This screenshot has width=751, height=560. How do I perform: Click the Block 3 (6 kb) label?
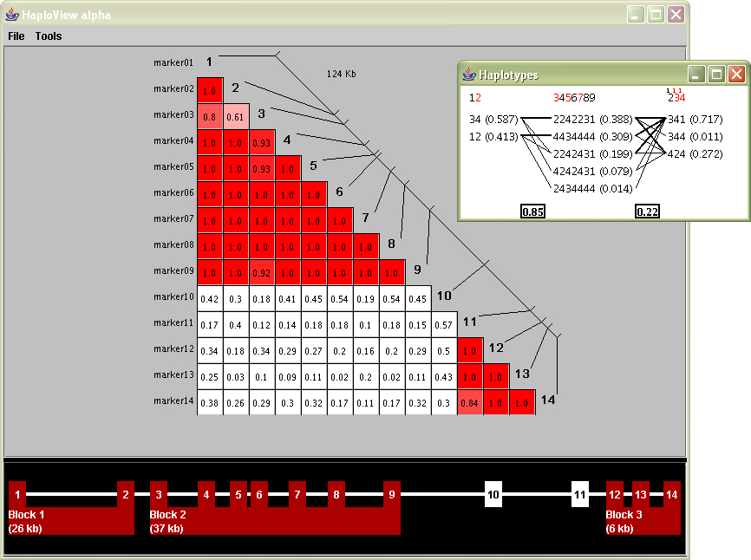[624, 522]
